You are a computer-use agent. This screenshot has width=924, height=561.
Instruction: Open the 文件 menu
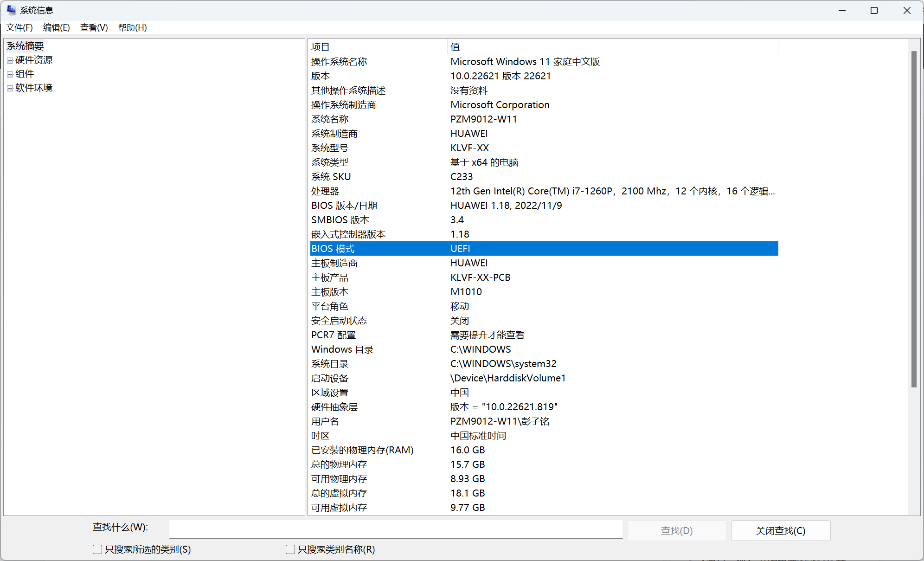point(19,27)
